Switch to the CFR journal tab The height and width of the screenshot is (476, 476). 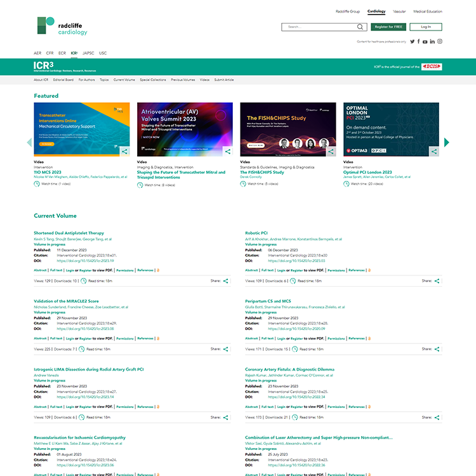click(x=50, y=53)
